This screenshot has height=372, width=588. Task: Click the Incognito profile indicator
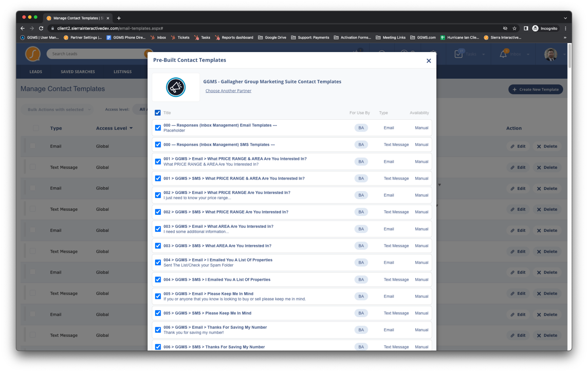coord(545,28)
